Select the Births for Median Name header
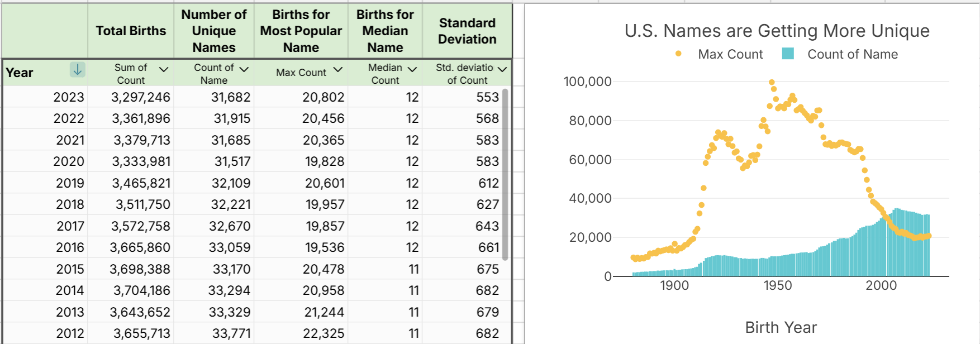The image size is (980, 344). pyautogui.click(x=385, y=31)
